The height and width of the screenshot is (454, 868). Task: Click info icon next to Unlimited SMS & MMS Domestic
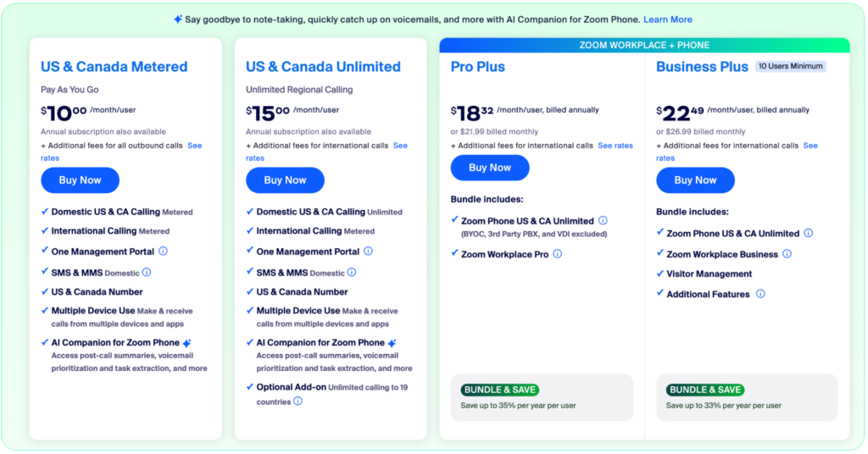click(x=352, y=273)
